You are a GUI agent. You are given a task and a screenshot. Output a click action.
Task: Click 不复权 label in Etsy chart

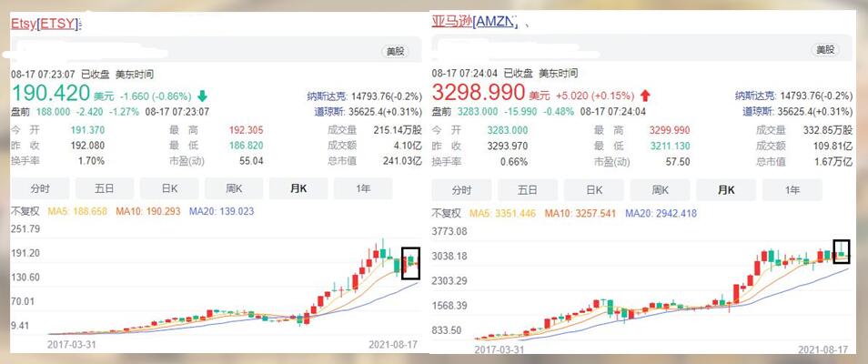(25, 211)
